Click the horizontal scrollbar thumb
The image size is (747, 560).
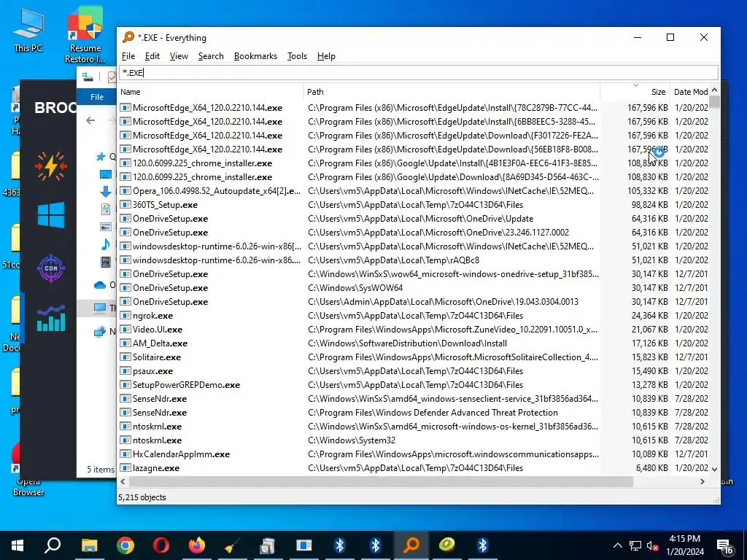click(x=381, y=481)
